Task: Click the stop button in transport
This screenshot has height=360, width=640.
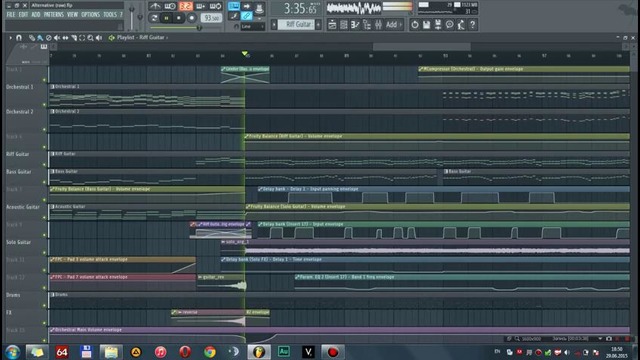Action: coord(178,18)
